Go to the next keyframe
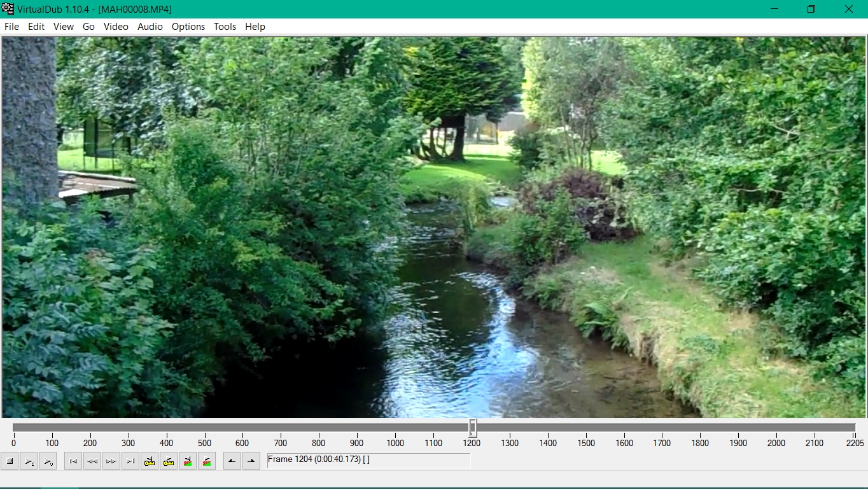Viewport: 868px width, 490px height. tap(169, 461)
